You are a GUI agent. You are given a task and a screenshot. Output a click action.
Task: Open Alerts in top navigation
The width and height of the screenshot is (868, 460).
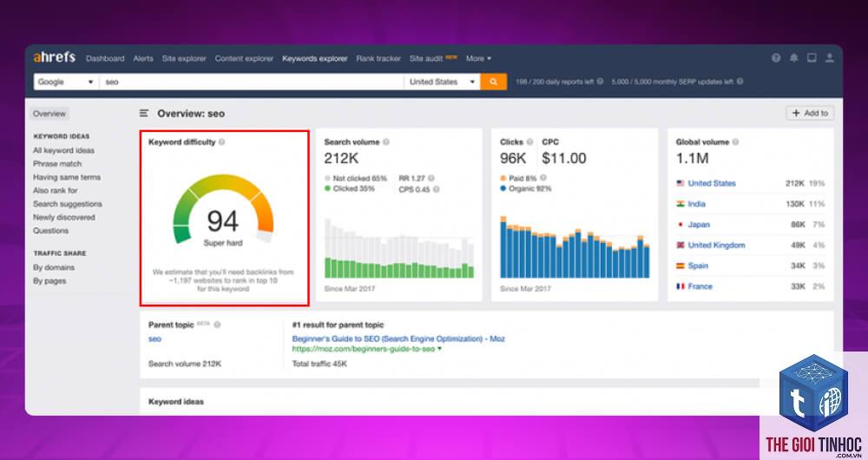point(143,58)
